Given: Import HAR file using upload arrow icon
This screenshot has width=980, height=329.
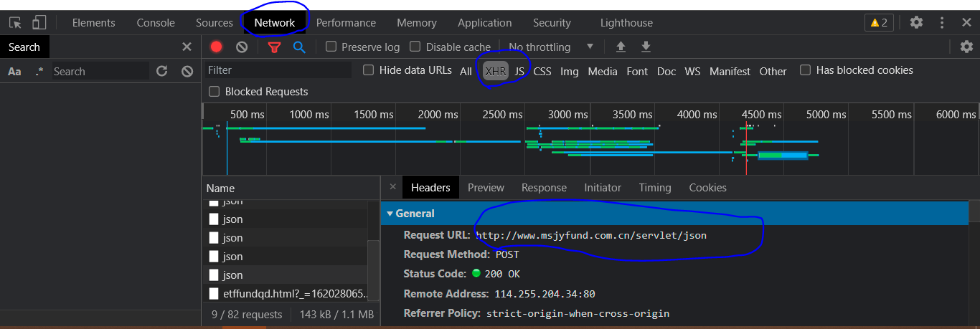Looking at the screenshot, I should 621,47.
